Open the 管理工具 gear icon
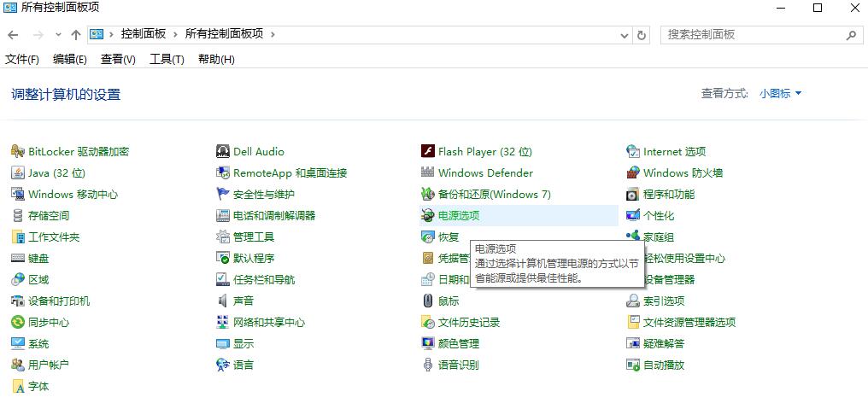This screenshot has width=868, height=403. (222, 237)
